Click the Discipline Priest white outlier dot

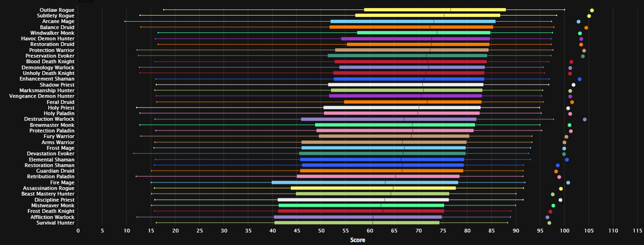560,200
